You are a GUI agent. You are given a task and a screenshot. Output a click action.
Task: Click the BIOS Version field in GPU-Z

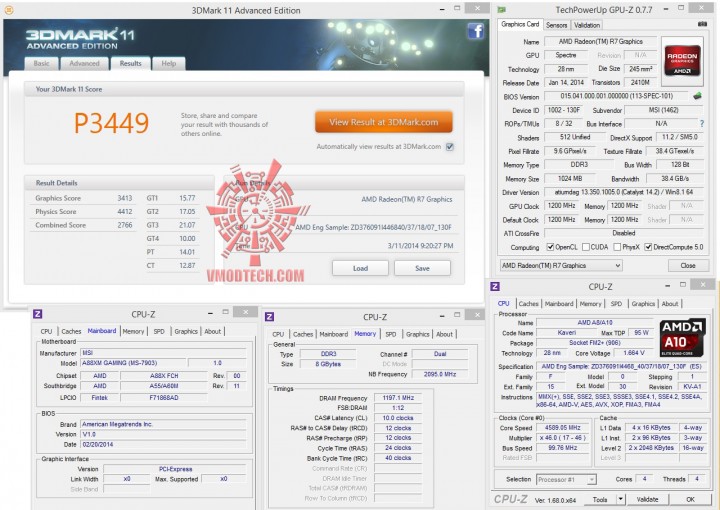(616, 96)
